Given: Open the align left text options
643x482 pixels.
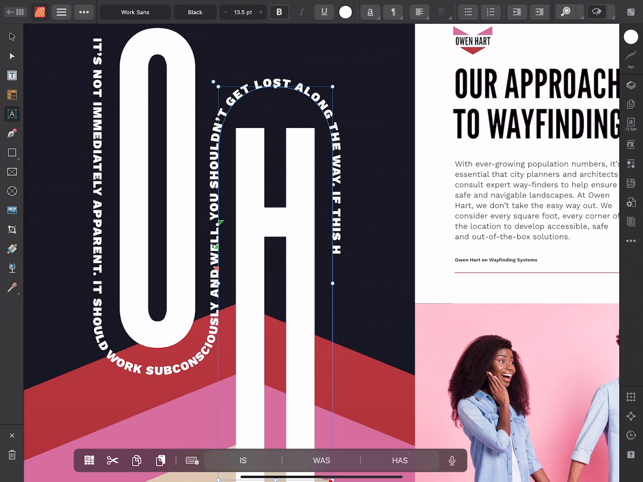Looking at the screenshot, I should click(x=419, y=12).
